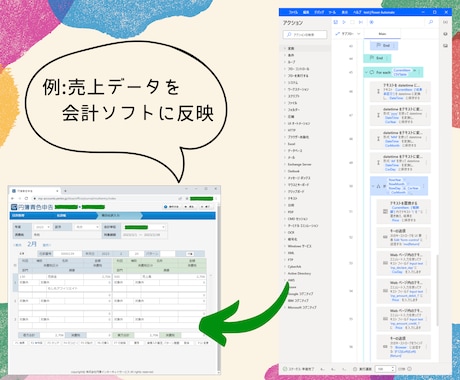The height and width of the screenshot is (380, 460).
Task: Select the システム category in actions list
Action: pos(293,83)
